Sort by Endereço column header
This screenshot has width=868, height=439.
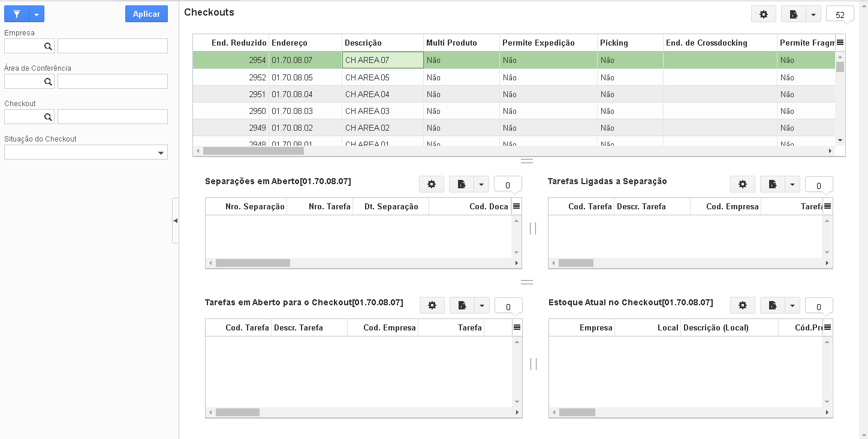point(306,43)
